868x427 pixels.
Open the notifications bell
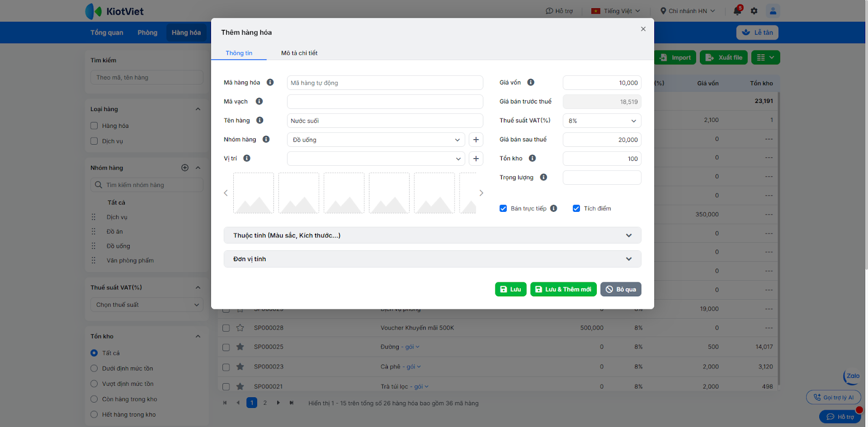click(x=737, y=11)
